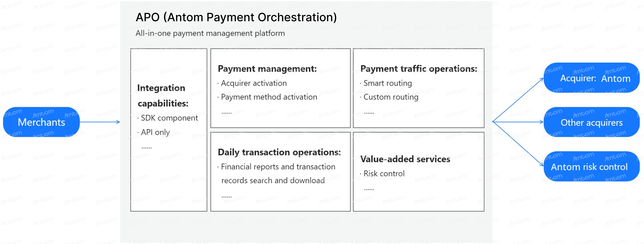Click the 'Other acquirers' blue pill
This screenshot has width=644, height=244.
[592, 122]
